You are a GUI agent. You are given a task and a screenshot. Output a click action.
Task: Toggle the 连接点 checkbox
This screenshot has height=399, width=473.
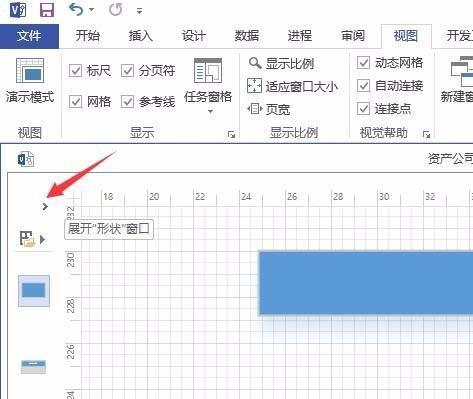click(x=363, y=109)
